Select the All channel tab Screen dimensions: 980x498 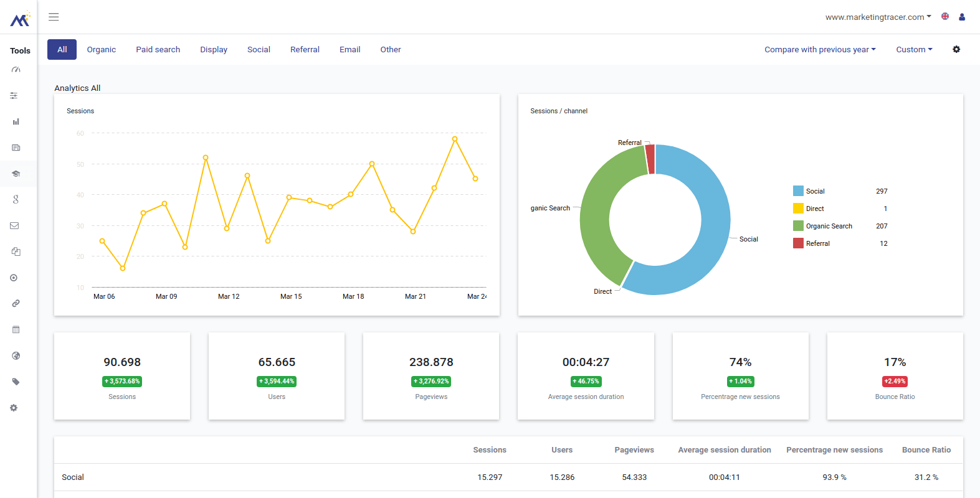(x=62, y=49)
